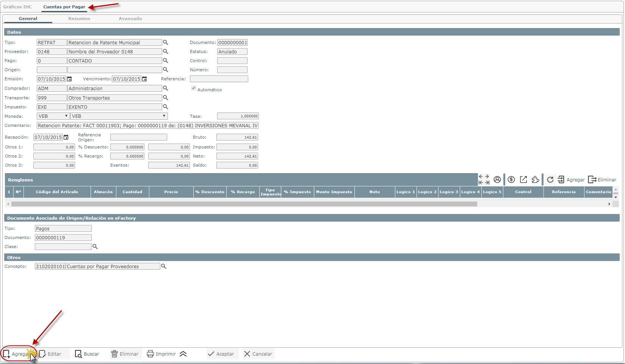Click the Buscar button in bottom toolbar

click(87, 354)
